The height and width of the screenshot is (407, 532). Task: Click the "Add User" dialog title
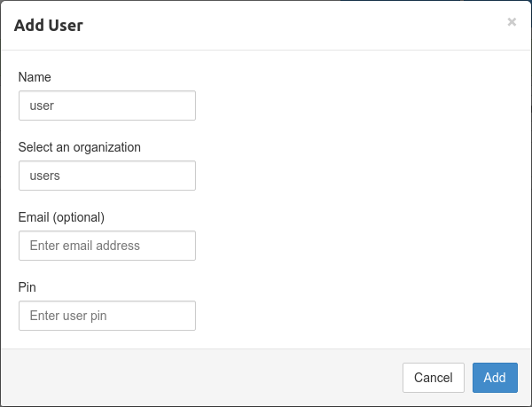(49, 26)
